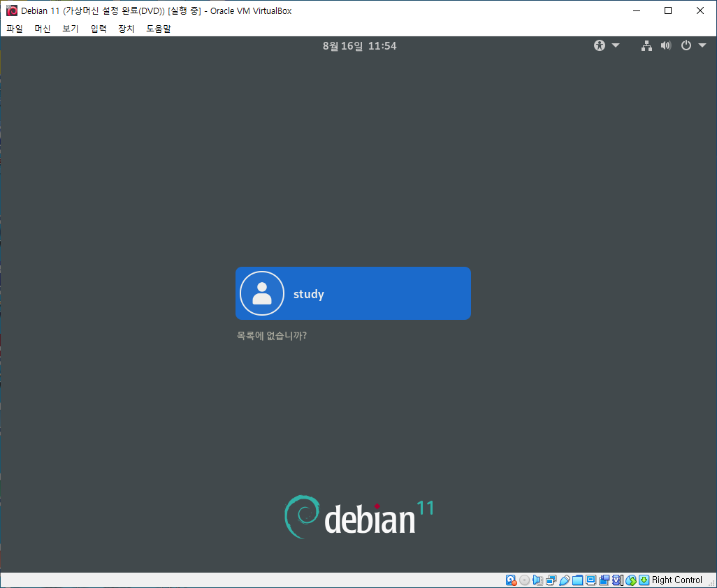
Task: Close the VirtualBox window
Action: point(700,10)
